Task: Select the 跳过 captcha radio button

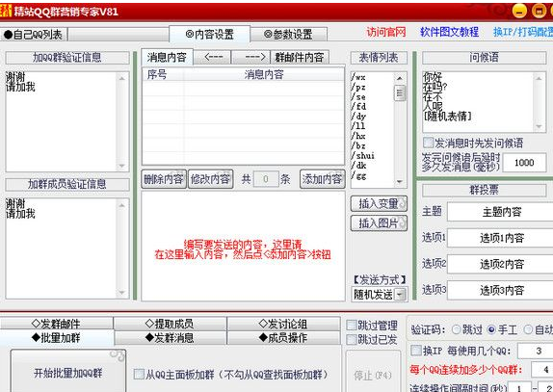Action: pyautogui.click(x=457, y=329)
